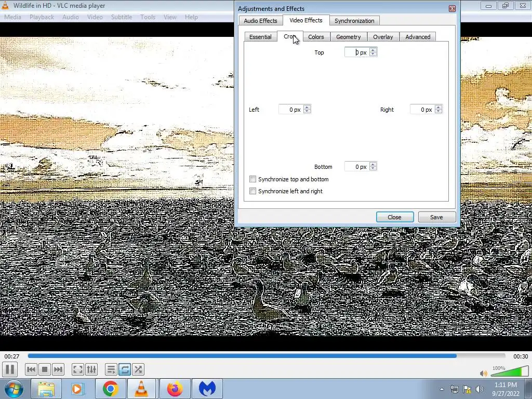The height and width of the screenshot is (399, 532).
Task: Open the network tray icon
Action: tap(454, 389)
